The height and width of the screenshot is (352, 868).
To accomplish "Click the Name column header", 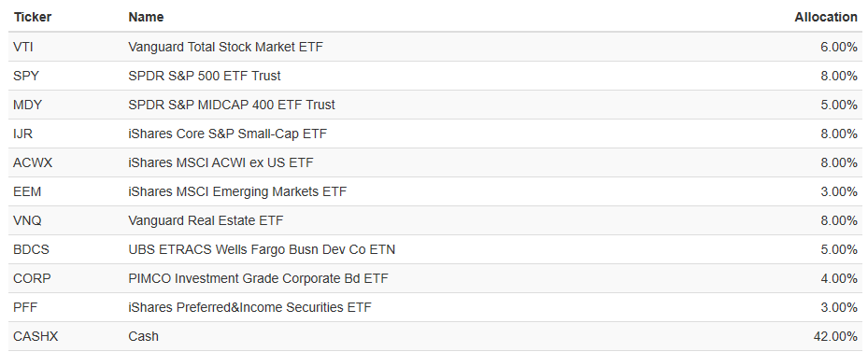I will tap(146, 17).
